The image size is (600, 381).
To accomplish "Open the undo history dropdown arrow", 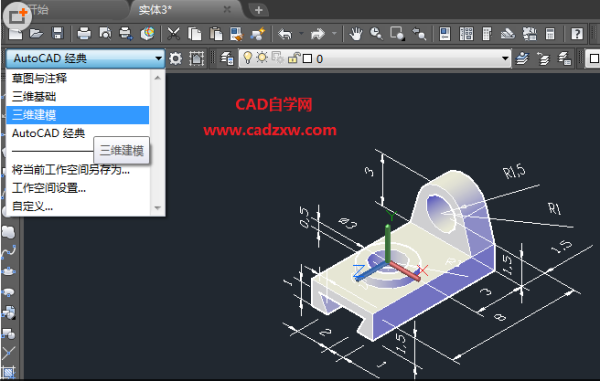I will (301, 34).
